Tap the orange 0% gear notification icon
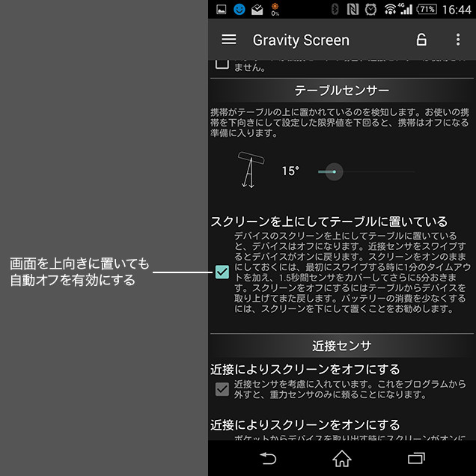 275,9
